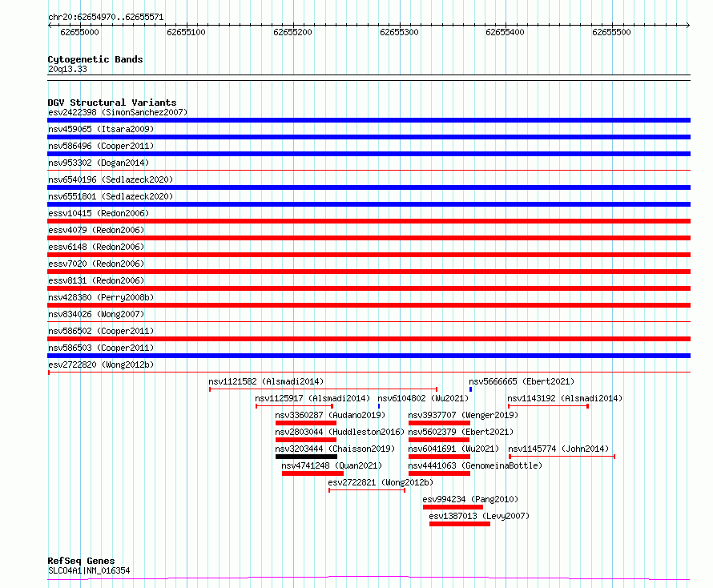Select essv6148 (Redon2006) label

[x=96, y=247]
